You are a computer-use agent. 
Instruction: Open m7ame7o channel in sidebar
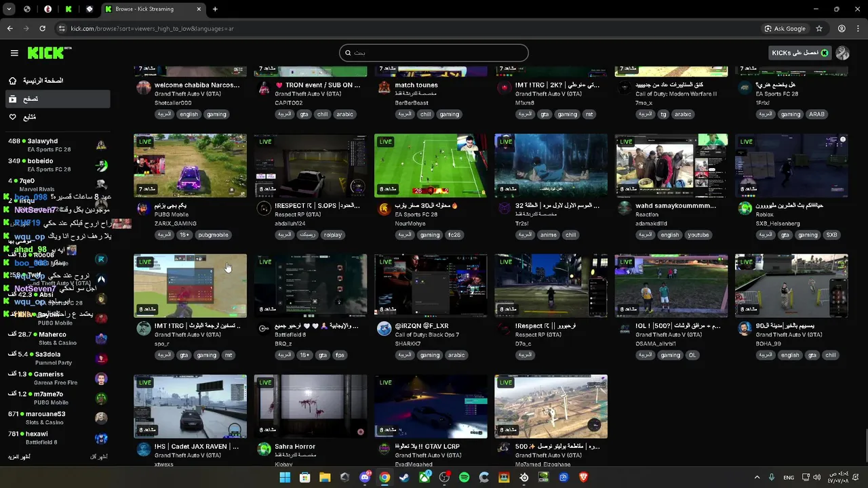click(57, 398)
